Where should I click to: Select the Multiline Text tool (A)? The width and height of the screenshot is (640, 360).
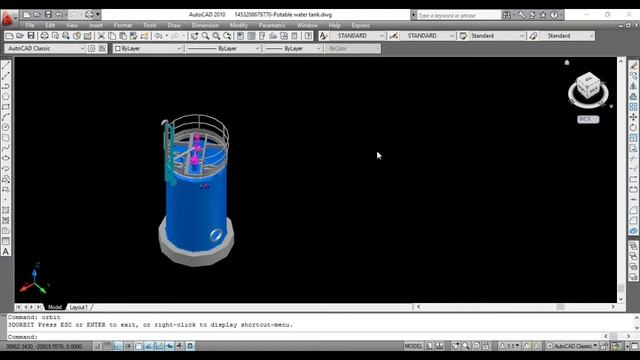point(6,251)
